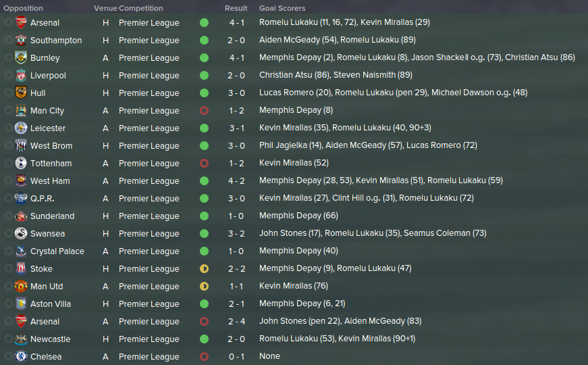
Task: Sort fixtures by the Result column header
Action: pyautogui.click(x=236, y=8)
